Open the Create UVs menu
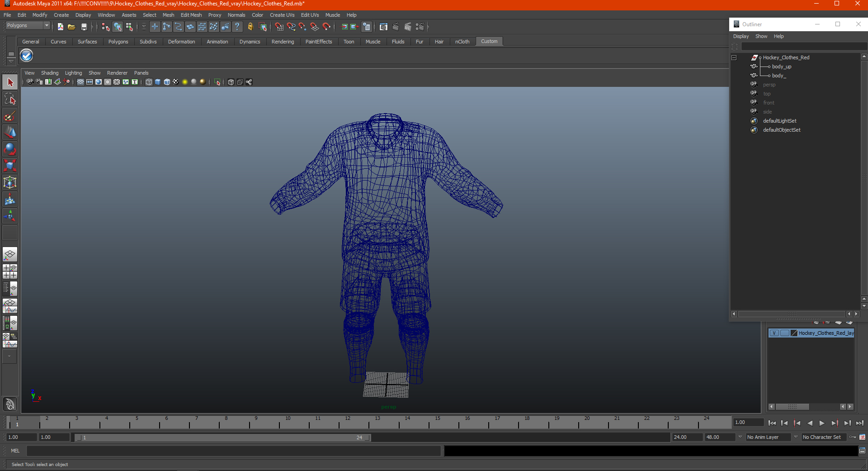Image resolution: width=868 pixels, height=471 pixels. click(x=282, y=15)
